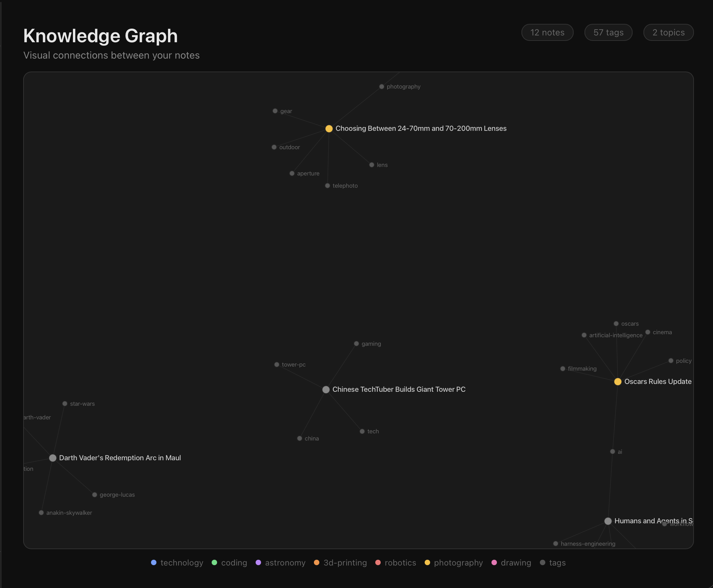Viewport: 713px width, 588px height.
Task: Select the lens-choice note node circle
Action: coord(329,129)
